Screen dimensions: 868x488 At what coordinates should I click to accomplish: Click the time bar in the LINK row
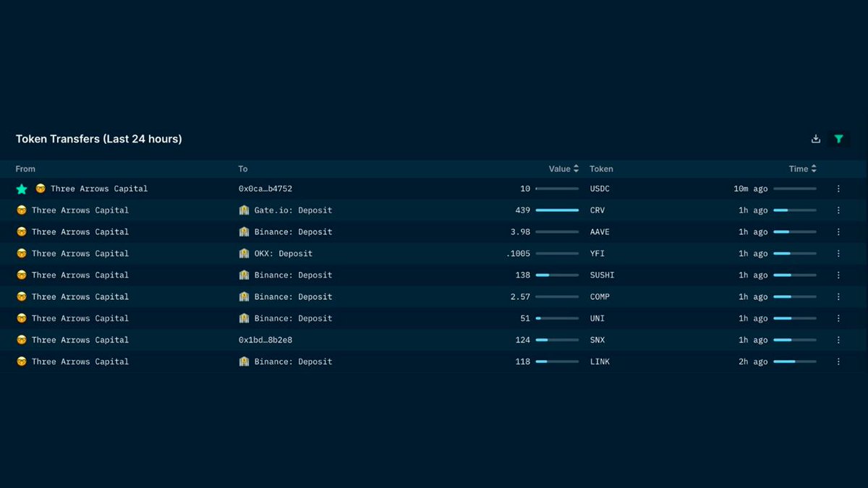795,361
